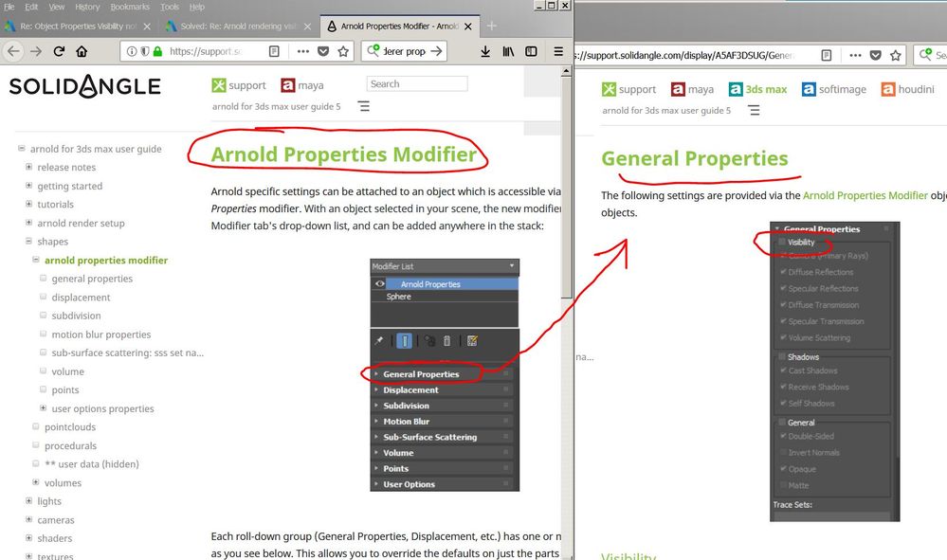Open the Bookmarks menu

(x=130, y=7)
